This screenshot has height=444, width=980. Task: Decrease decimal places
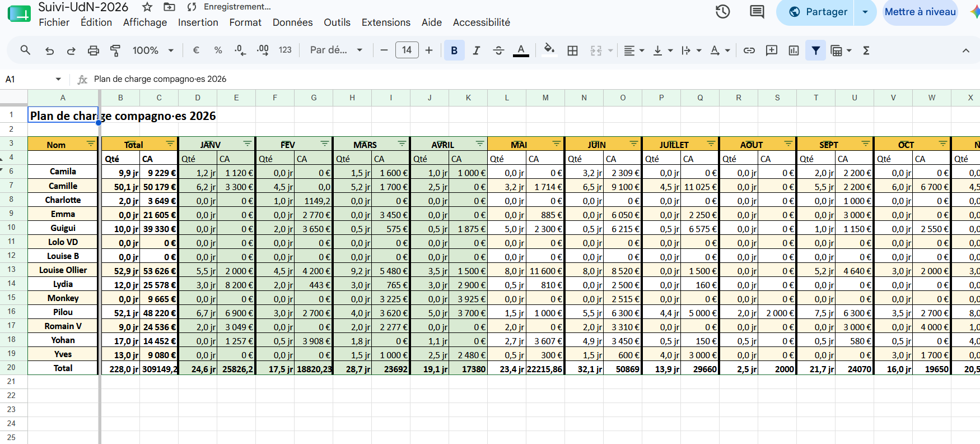[x=240, y=50]
